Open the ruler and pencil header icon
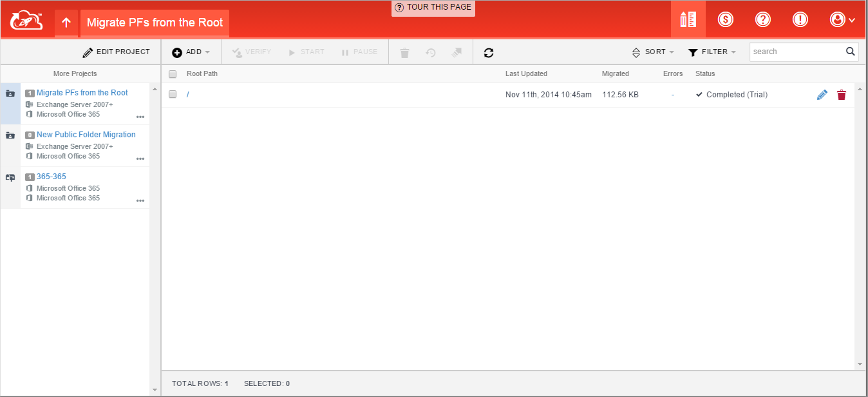 [x=688, y=19]
